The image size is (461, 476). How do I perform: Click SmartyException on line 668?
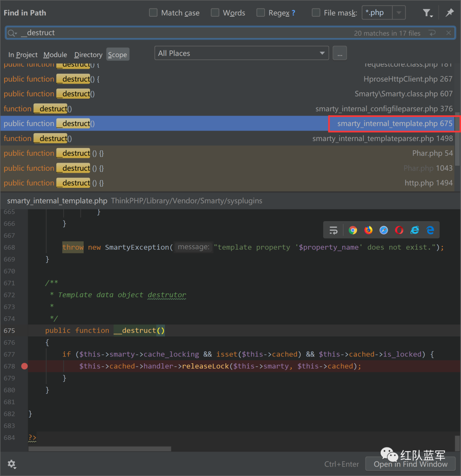coord(137,248)
